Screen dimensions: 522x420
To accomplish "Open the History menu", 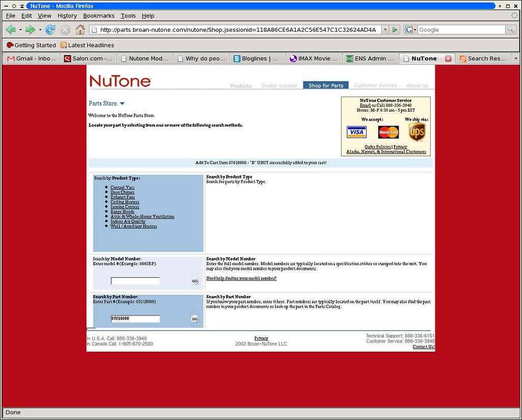I will point(67,16).
